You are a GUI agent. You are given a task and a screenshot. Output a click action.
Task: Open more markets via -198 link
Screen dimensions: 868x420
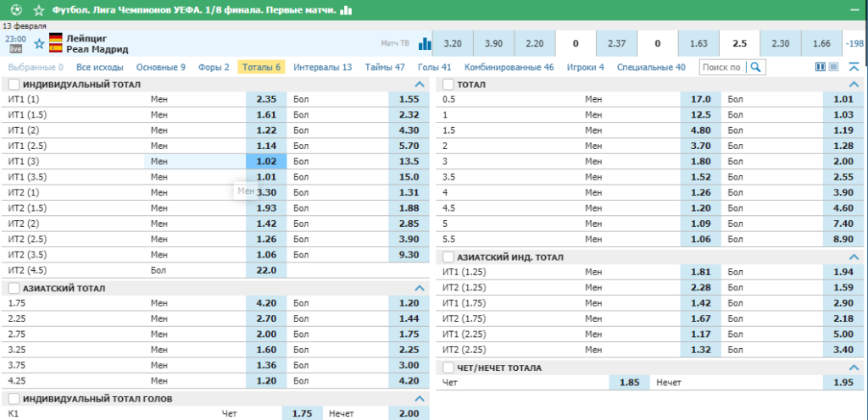[x=854, y=44]
